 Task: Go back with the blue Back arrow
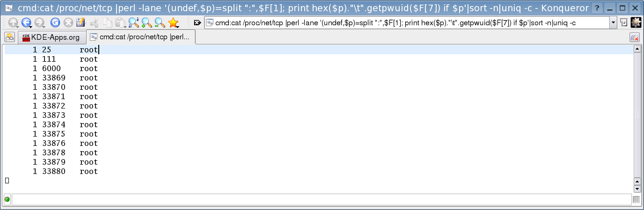26,22
